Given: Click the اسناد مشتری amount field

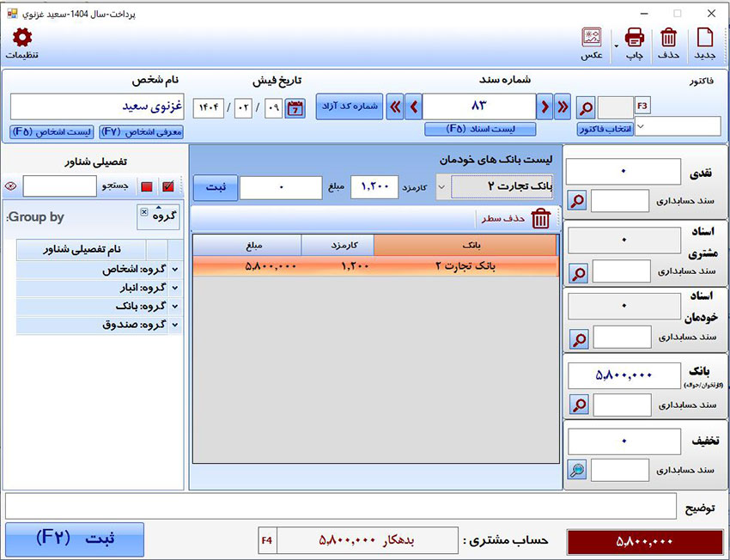Looking at the screenshot, I should [624, 240].
